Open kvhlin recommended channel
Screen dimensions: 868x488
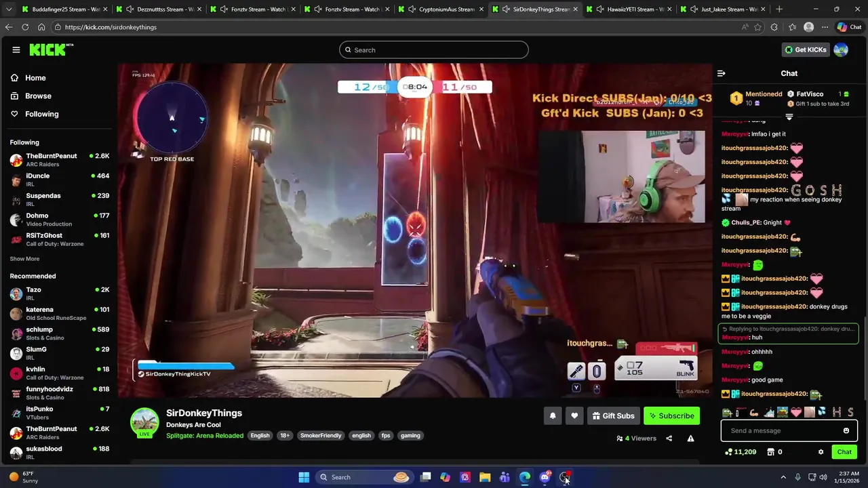click(x=59, y=373)
